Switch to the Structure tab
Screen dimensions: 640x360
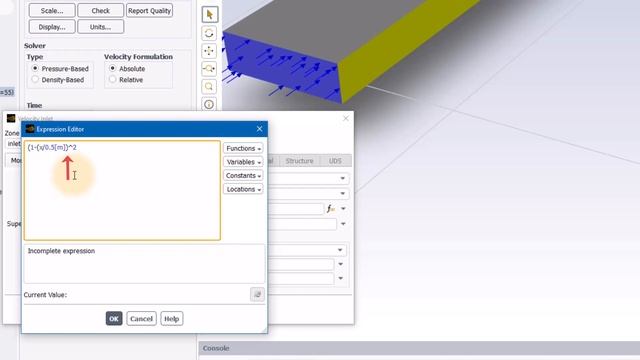click(x=299, y=161)
